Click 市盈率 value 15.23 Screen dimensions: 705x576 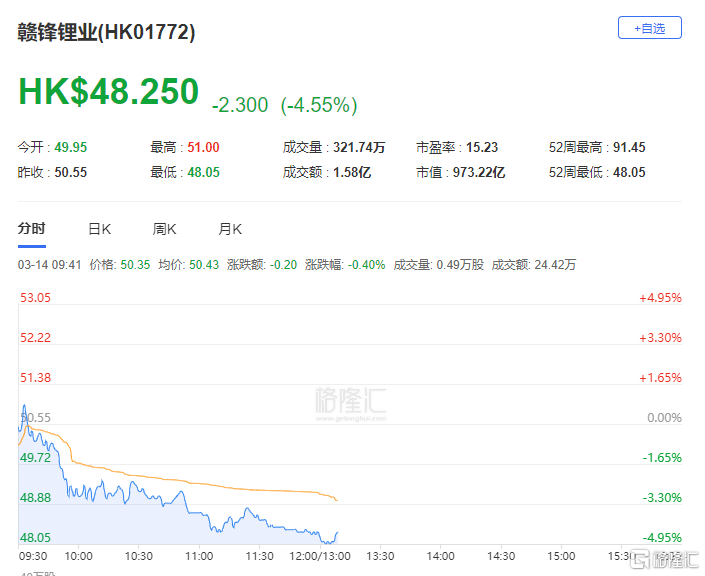(x=482, y=147)
